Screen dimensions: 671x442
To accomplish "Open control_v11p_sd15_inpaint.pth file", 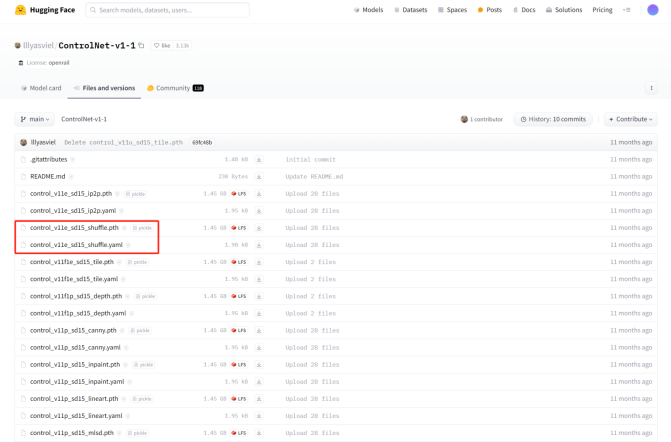I will [75, 365].
